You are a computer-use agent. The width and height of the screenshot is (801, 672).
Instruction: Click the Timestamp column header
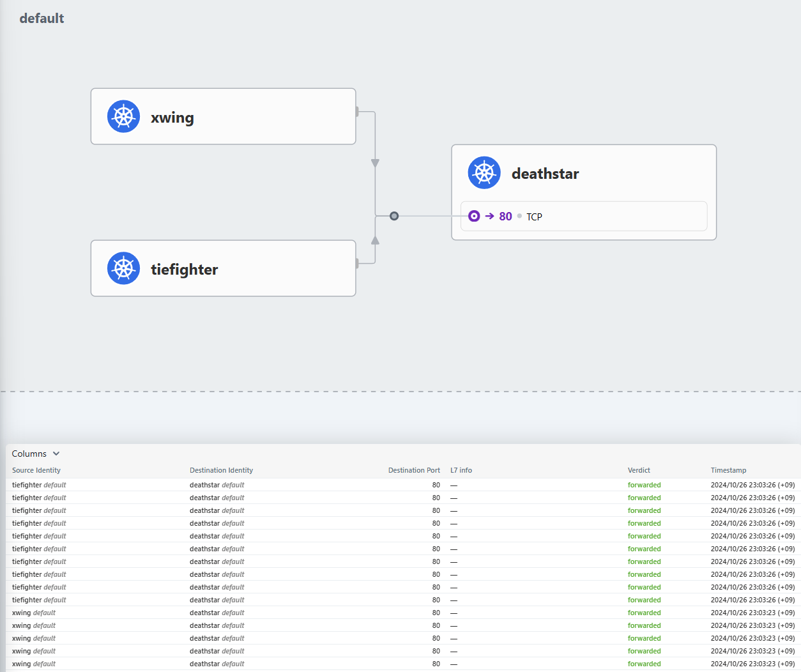point(728,470)
